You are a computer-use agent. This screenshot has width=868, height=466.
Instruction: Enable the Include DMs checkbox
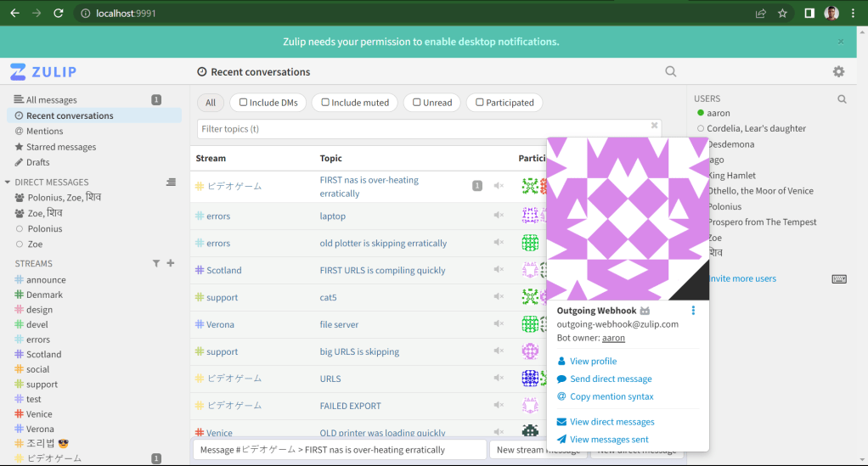tap(244, 103)
